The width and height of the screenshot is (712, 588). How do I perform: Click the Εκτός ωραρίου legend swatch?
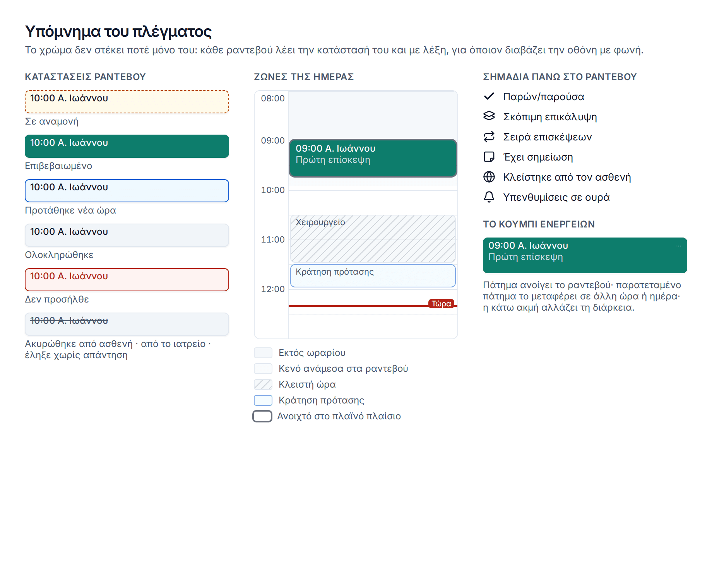point(263,353)
